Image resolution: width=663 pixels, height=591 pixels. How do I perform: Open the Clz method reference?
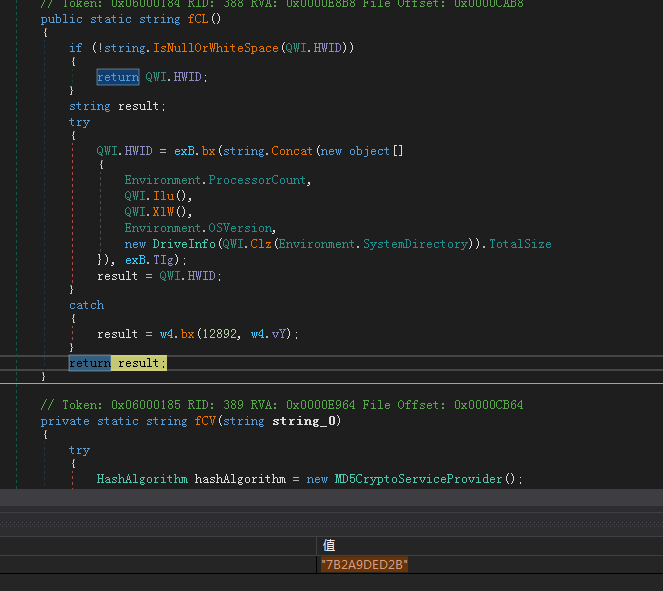point(260,244)
